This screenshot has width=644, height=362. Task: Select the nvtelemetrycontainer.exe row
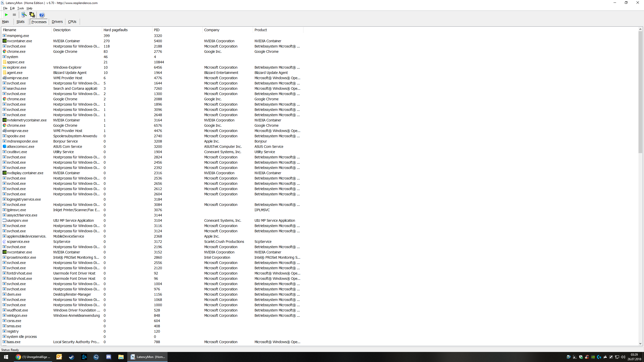27,120
